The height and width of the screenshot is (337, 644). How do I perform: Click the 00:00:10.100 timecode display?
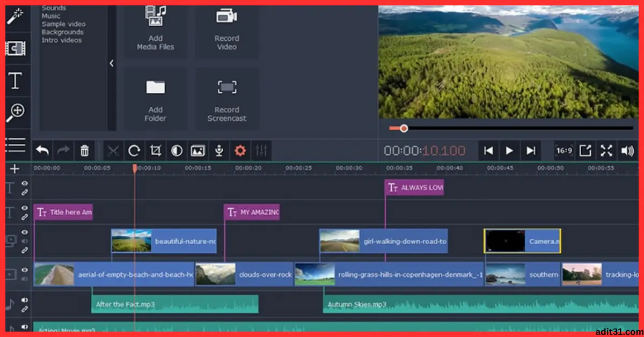(425, 151)
